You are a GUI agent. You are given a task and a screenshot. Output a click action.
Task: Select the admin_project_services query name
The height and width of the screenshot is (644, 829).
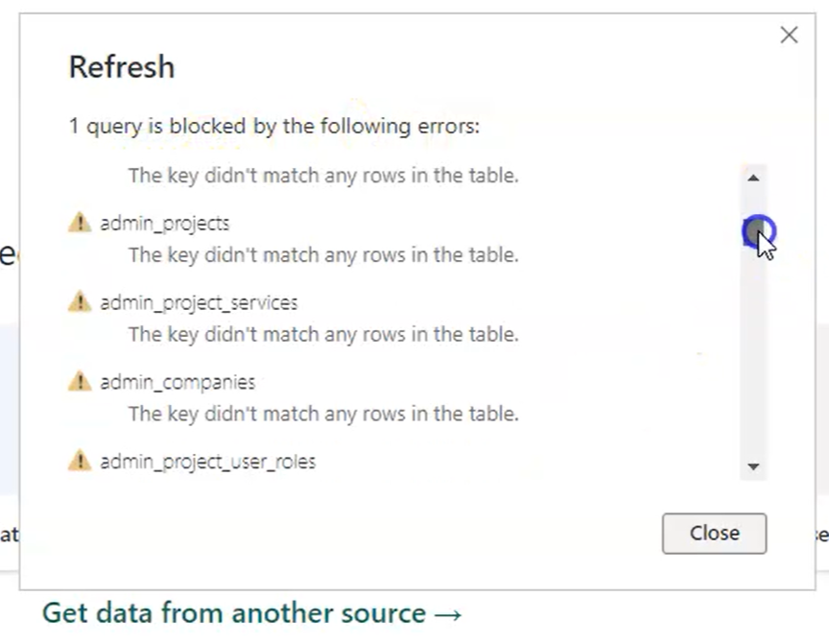[199, 302]
